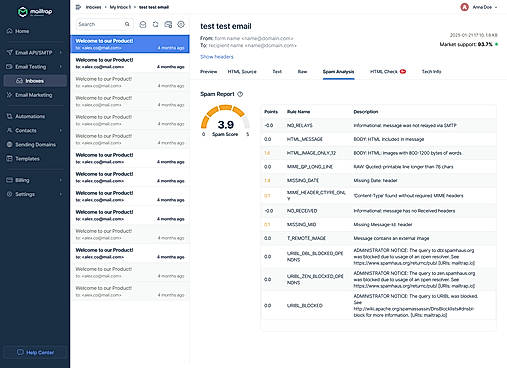The height and width of the screenshot is (368, 507).
Task: Open Sending Domains via globe icon
Action: 9,144
